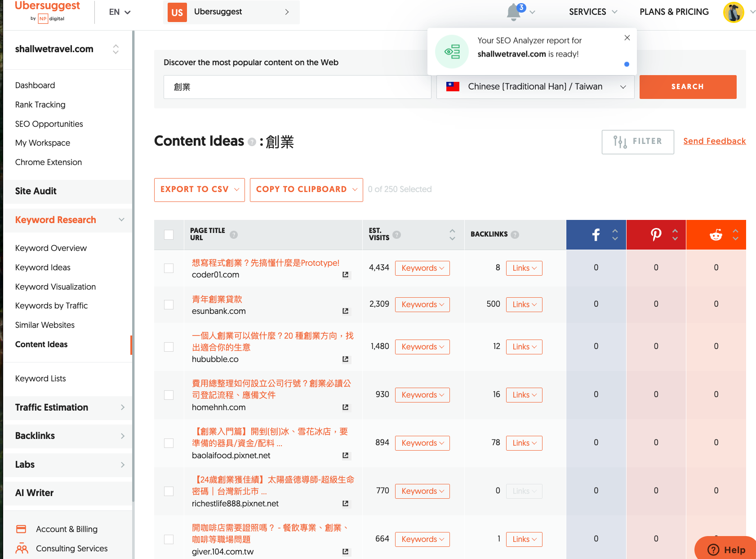Click help icon beside Page Title URL header
Screen dimensions: 756x559
(234, 235)
